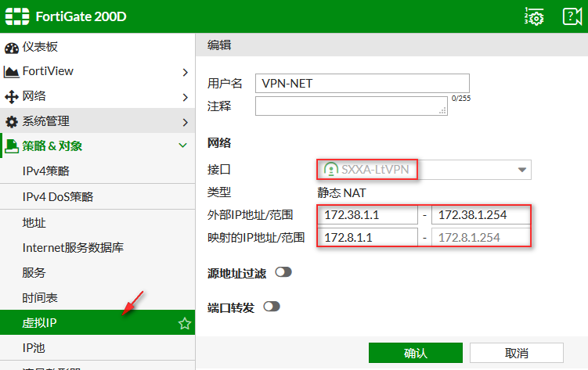
Task: Click the 外部IP地址/范围 label
Action: [250, 215]
